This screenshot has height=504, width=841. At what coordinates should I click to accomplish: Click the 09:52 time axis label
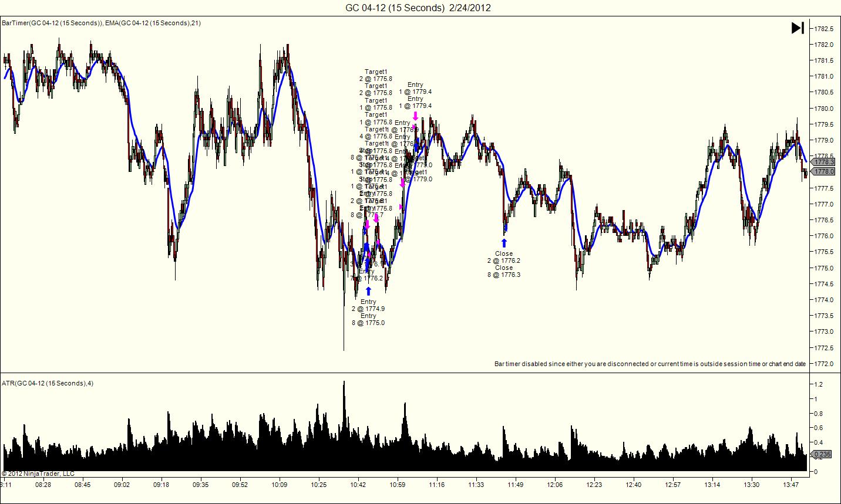coord(240,485)
